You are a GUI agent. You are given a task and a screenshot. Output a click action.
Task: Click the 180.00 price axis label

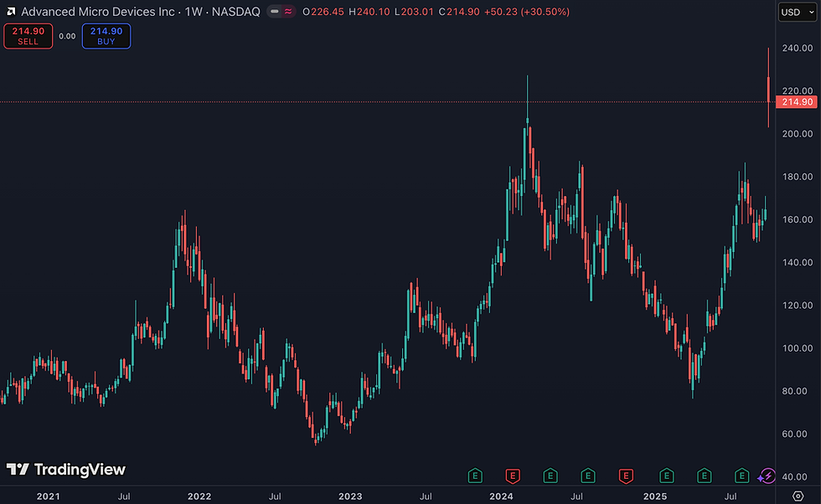pyautogui.click(x=798, y=177)
